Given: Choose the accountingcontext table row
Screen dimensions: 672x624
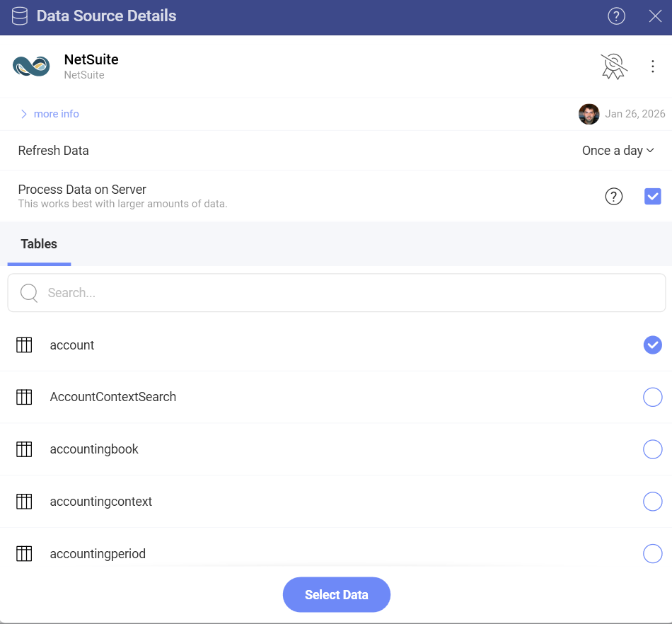Looking at the screenshot, I should click(x=100, y=502).
